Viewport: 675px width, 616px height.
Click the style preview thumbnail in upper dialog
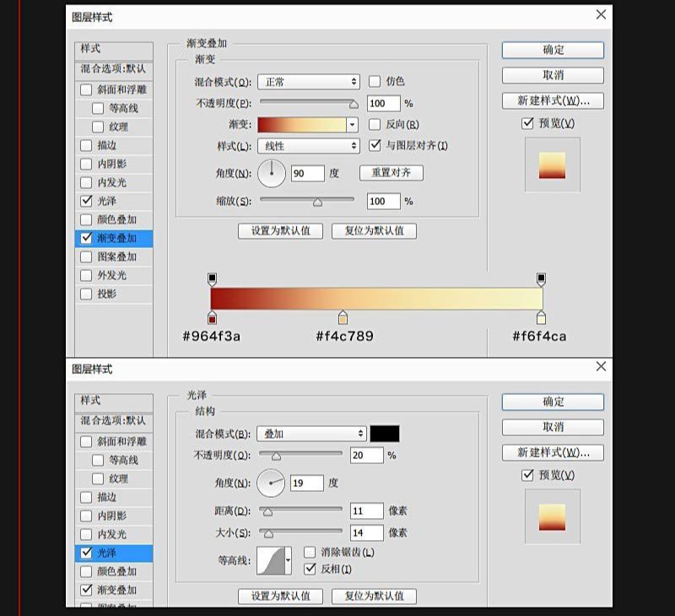point(553,165)
